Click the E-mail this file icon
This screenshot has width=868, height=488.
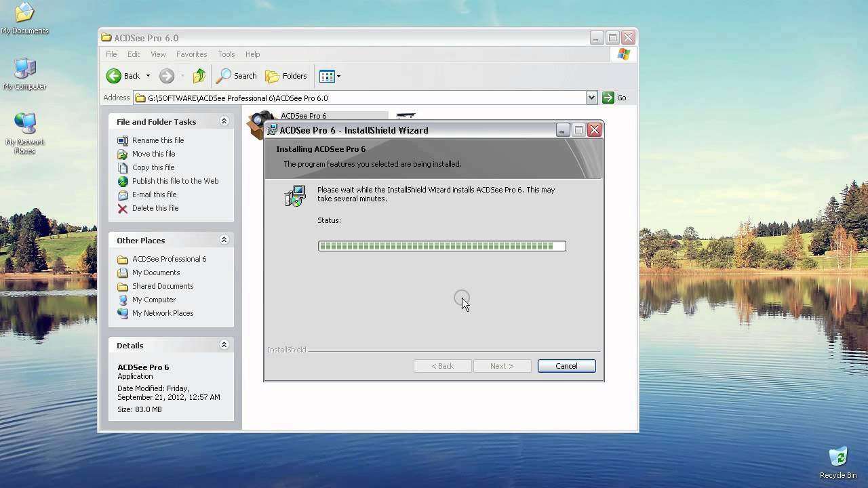tap(123, 195)
